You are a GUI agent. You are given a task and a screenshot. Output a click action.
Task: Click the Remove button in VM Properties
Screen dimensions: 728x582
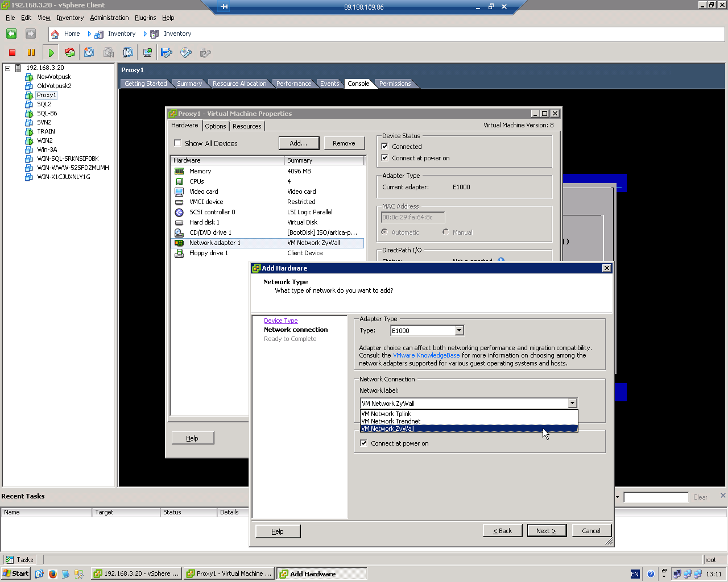pos(344,143)
